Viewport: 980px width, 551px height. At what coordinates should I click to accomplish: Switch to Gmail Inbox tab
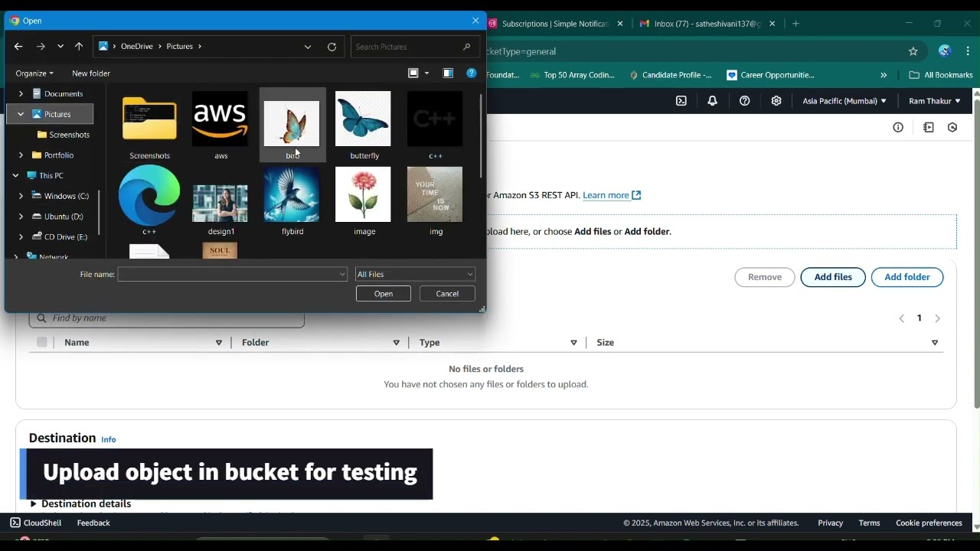coord(707,24)
